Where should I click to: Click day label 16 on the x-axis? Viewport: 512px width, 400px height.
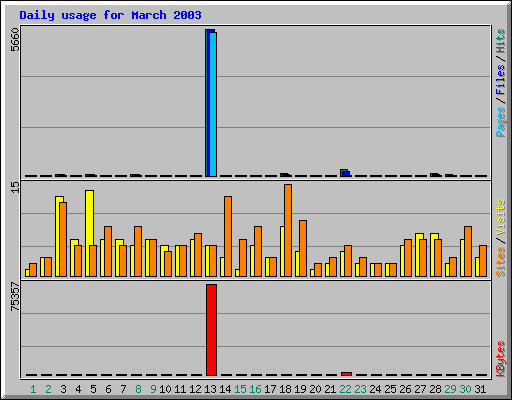[x=255, y=389]
